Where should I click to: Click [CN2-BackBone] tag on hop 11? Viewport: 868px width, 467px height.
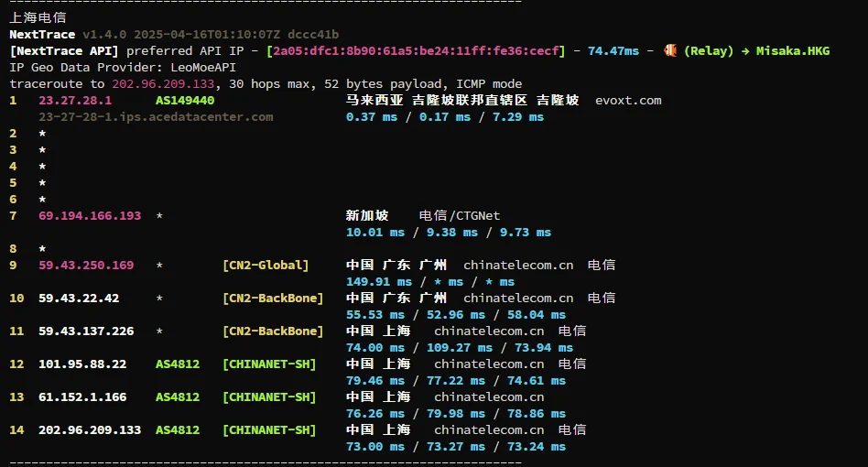click(x=273, y=331)
